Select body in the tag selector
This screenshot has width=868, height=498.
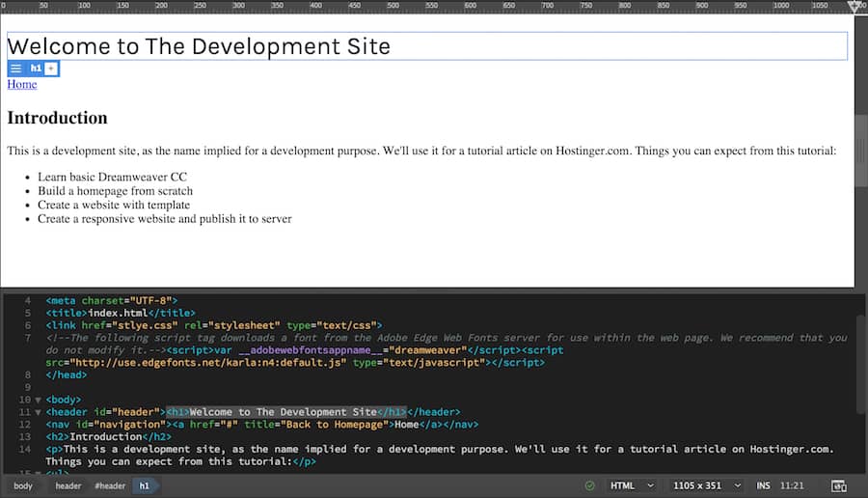23,485
